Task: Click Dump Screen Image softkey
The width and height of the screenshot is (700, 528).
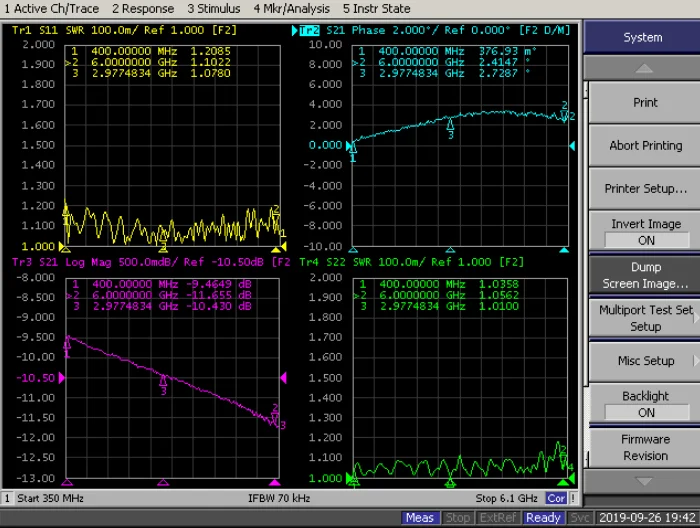Action: point(645,275)
